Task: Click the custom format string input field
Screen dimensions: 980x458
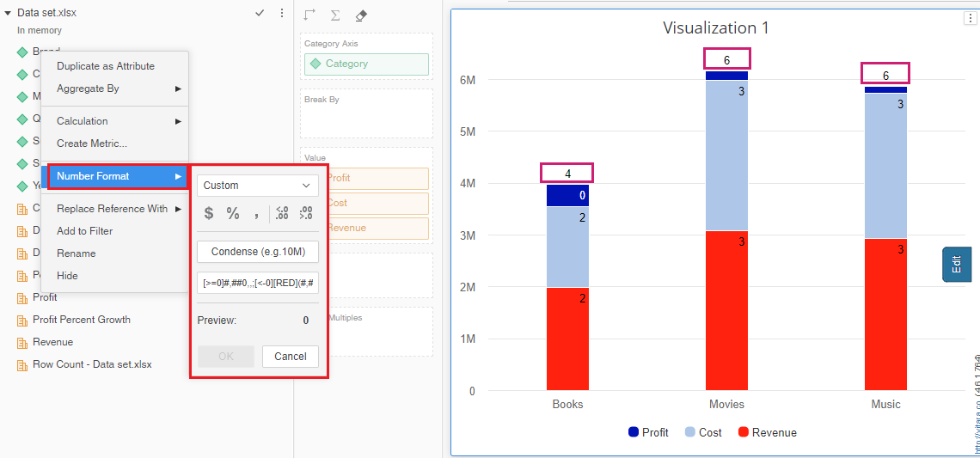Action: (258, 283)
